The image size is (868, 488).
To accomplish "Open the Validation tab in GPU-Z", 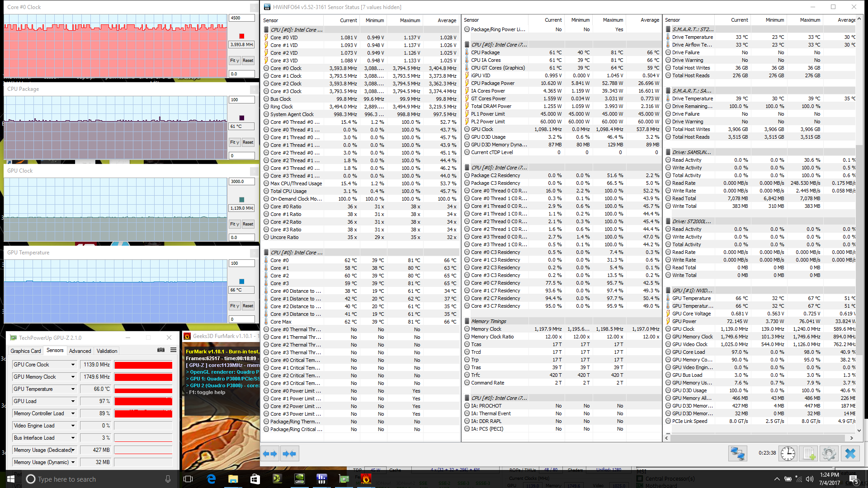I will coord(107,351).
